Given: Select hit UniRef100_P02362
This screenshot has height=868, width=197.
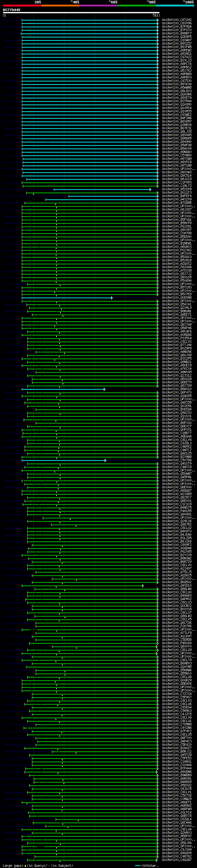Looking at the screenshot, I should click(176, 250).
